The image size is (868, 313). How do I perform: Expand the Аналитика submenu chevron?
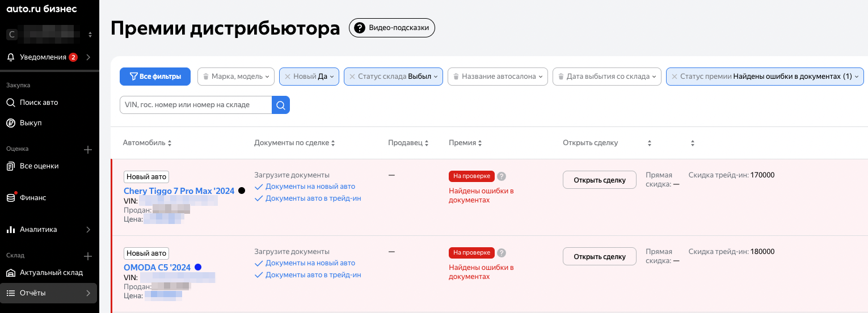click(x=88, y=230)
